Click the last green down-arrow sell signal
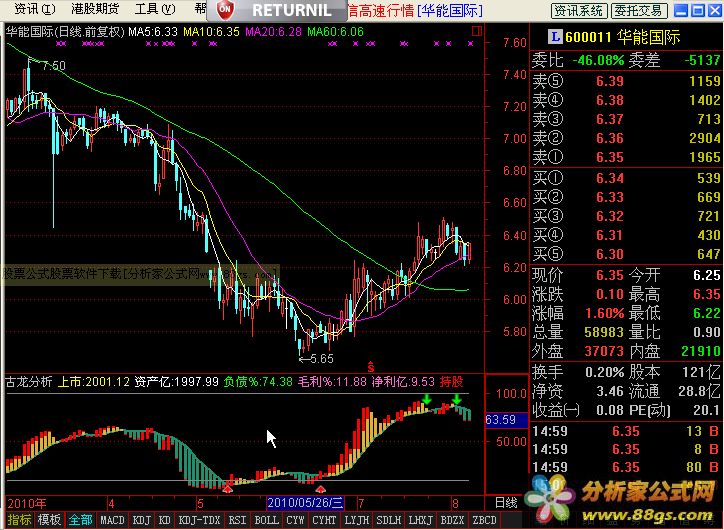 (x=457, y=399)
